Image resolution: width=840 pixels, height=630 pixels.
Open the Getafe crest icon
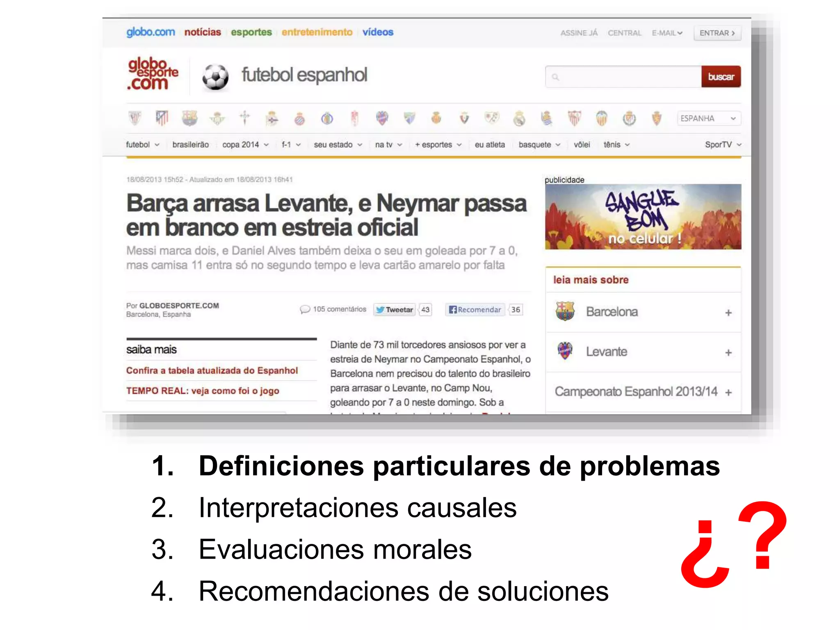click(x=327, y=119)
